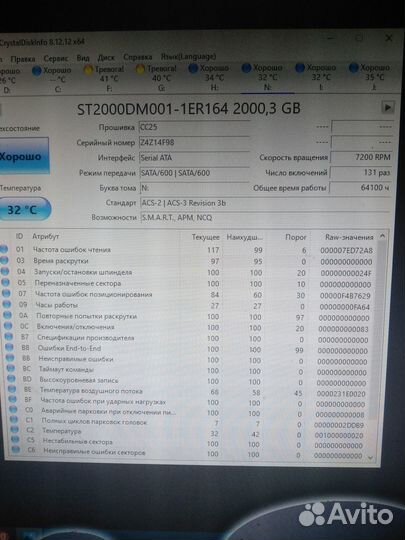
Task: Click status icon of row 05 Переназначенные сектора
Action: (x=6, y=282)
